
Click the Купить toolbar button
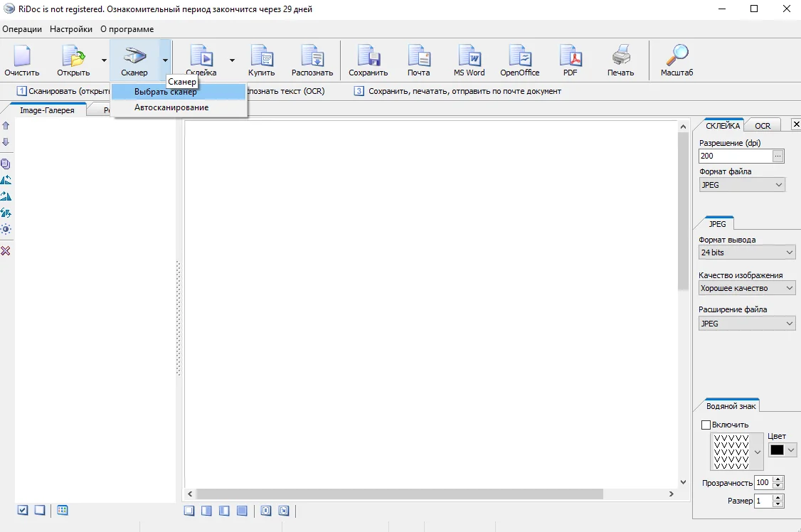(x=261, y=58)
